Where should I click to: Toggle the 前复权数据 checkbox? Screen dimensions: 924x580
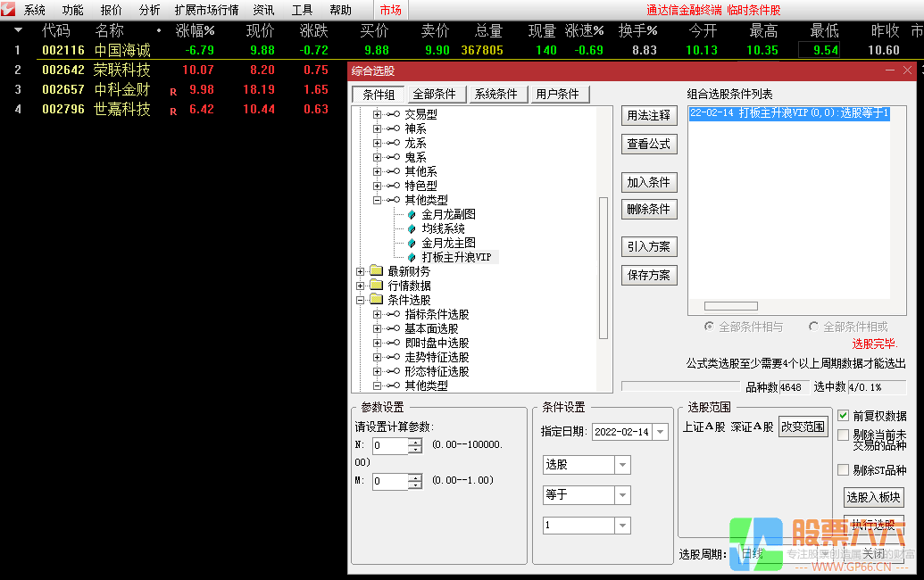(844, 416)
